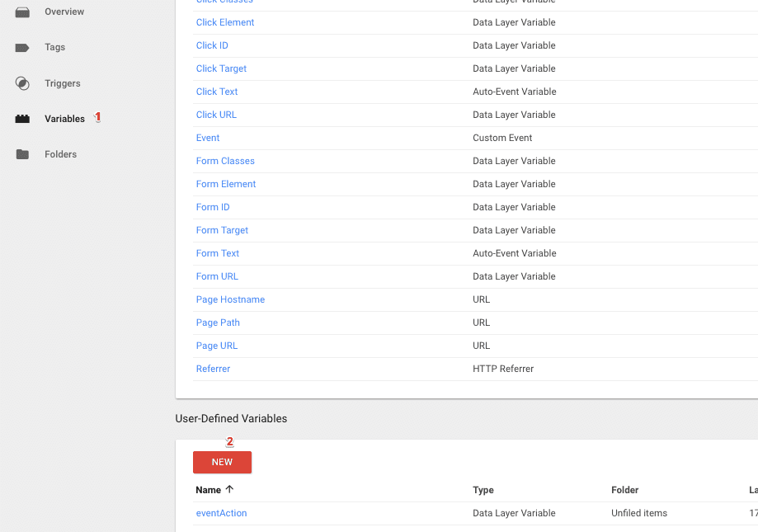Image resolution: width=758 pixels, height=532 pixels.
Task: Select the Click Text variable
Action: (x=216, y=92)
